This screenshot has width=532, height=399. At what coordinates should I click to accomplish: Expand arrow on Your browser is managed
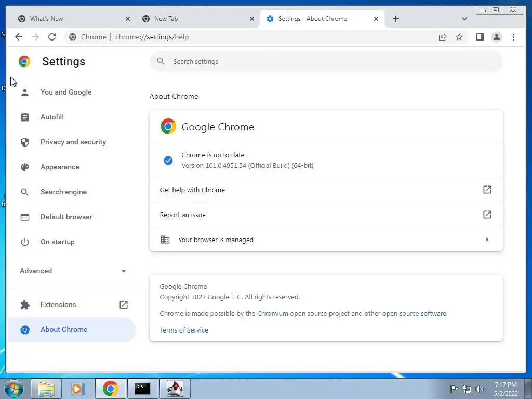487,240
